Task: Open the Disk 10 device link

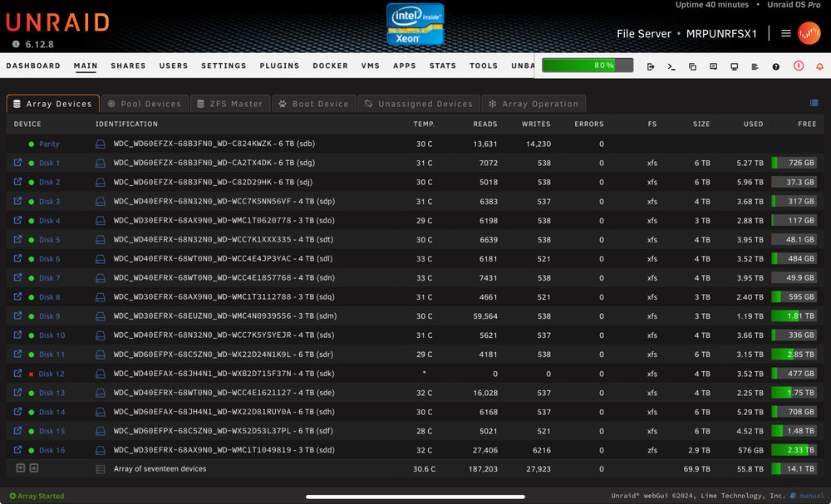Action: pos(52,335)
